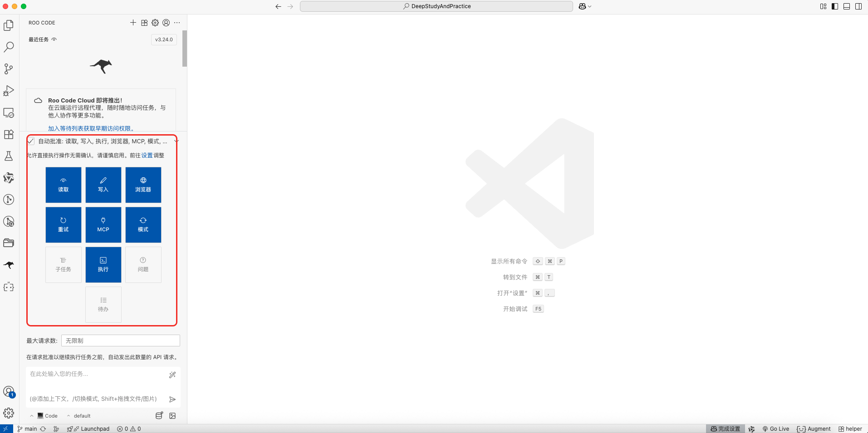Open the Copilot icon in title bar
Image resolution: width=868 pixels, height=433 pixels.
click(x=582, y=6)
